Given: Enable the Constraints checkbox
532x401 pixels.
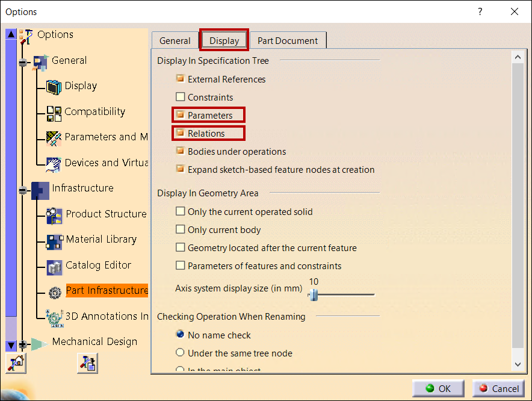Looking at the screenshot, I should (x=180, y=97).
